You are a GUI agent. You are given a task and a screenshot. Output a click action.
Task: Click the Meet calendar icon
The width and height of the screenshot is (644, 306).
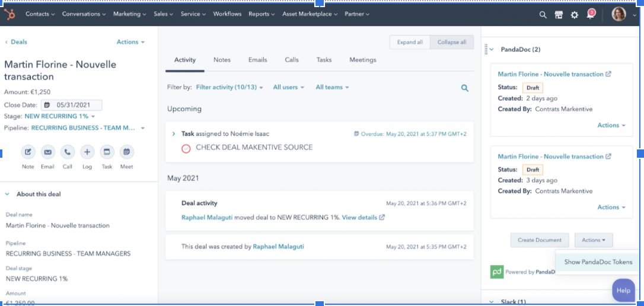coord(126,152)
